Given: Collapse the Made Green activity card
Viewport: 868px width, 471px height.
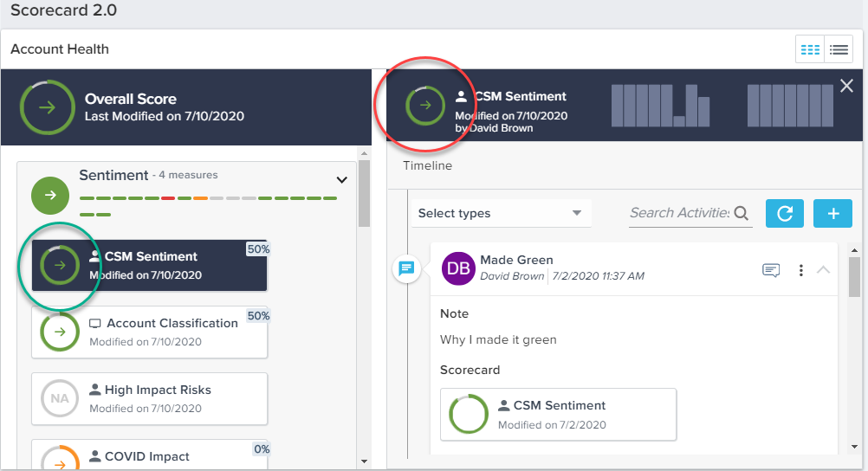Looking at the screenshot, I should point(823,269).
